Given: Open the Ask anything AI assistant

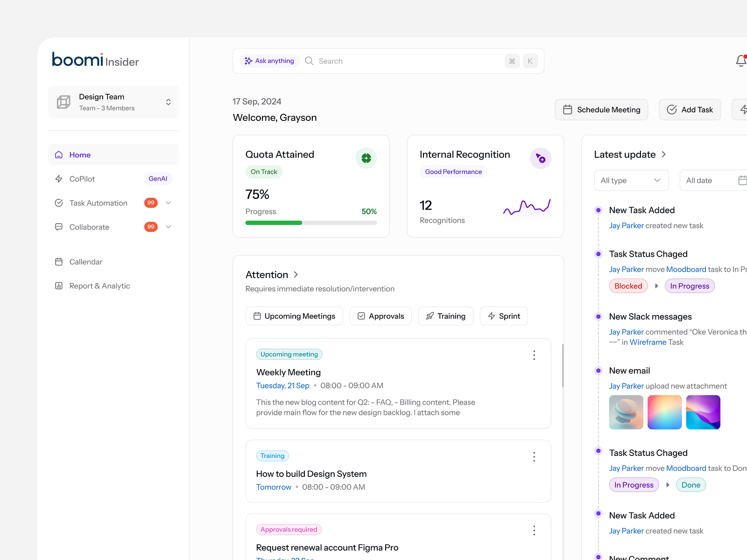Looking at the screenshot, I should (x=269, y=61).
